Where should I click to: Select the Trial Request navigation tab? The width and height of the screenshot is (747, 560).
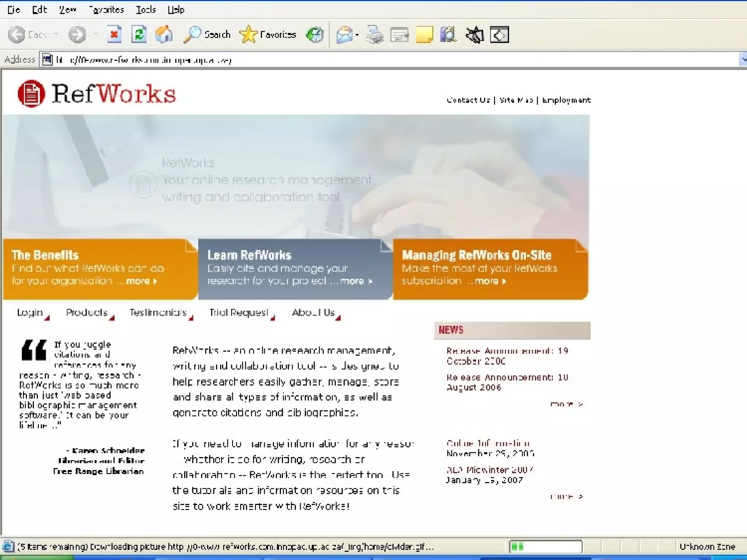[x=239, y=312]
